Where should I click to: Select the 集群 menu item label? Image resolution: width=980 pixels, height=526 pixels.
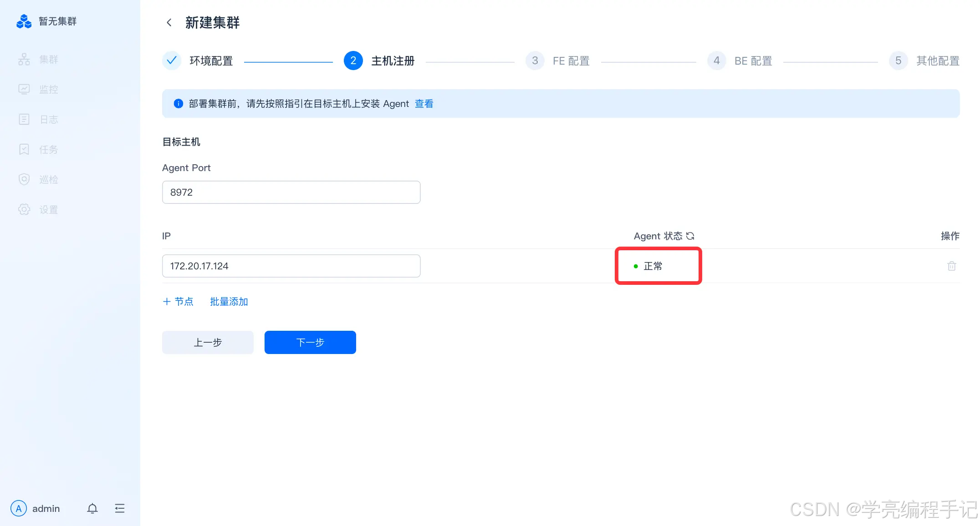pyautogui.click(x=49, y=60)
